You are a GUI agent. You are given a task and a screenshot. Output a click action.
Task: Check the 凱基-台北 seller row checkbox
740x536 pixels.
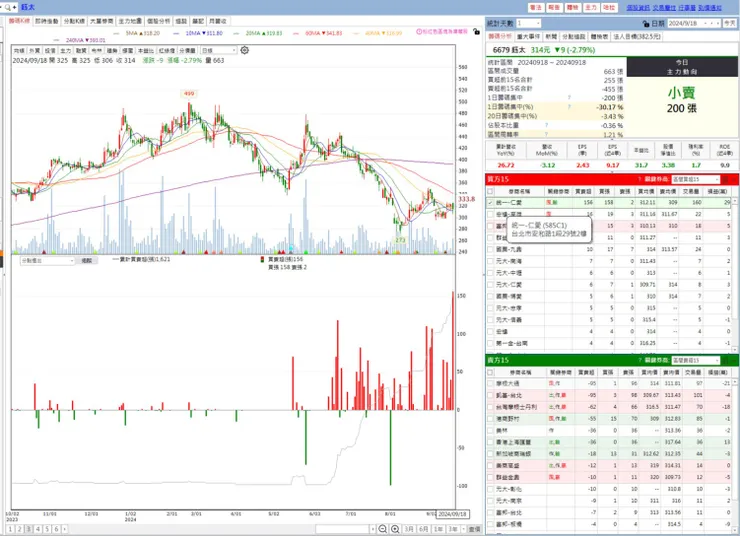click(490, 395)
